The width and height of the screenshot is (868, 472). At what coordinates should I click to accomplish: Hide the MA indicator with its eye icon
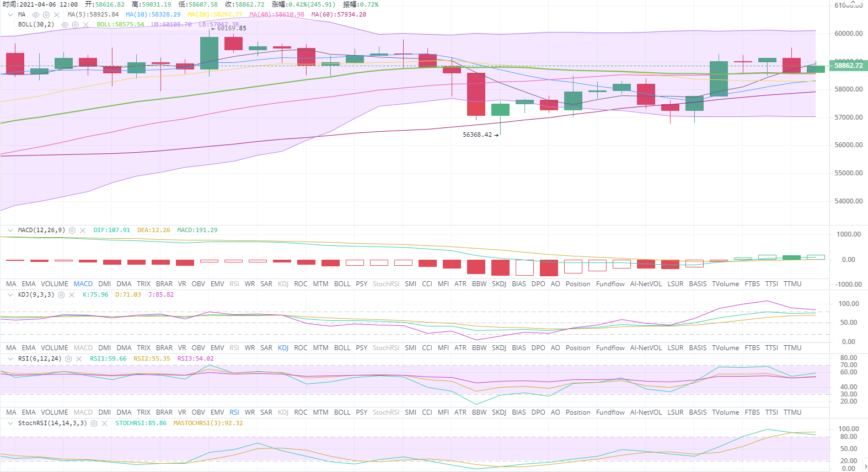[x=36, y=15]
